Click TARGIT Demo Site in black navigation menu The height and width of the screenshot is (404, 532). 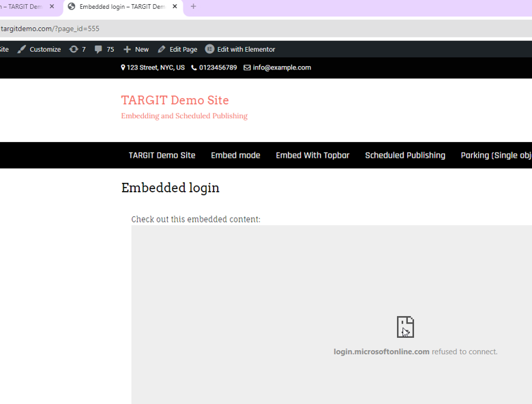click(162, 156)
